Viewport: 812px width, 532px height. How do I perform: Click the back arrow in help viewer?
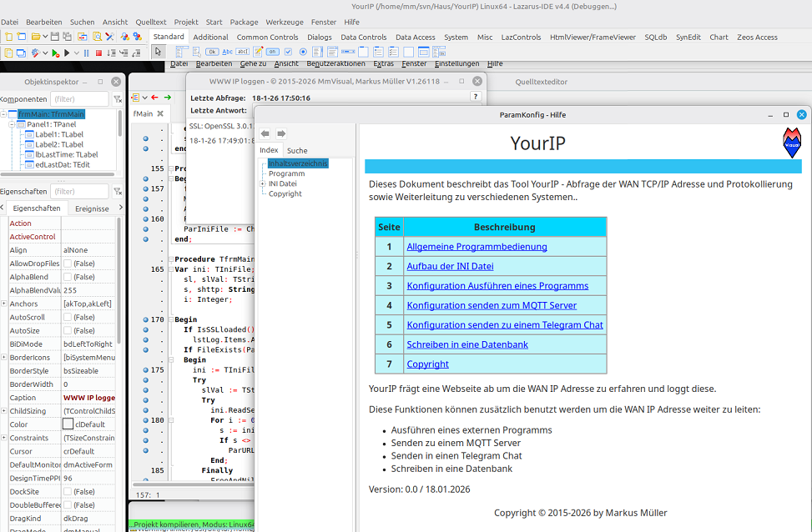265,133
